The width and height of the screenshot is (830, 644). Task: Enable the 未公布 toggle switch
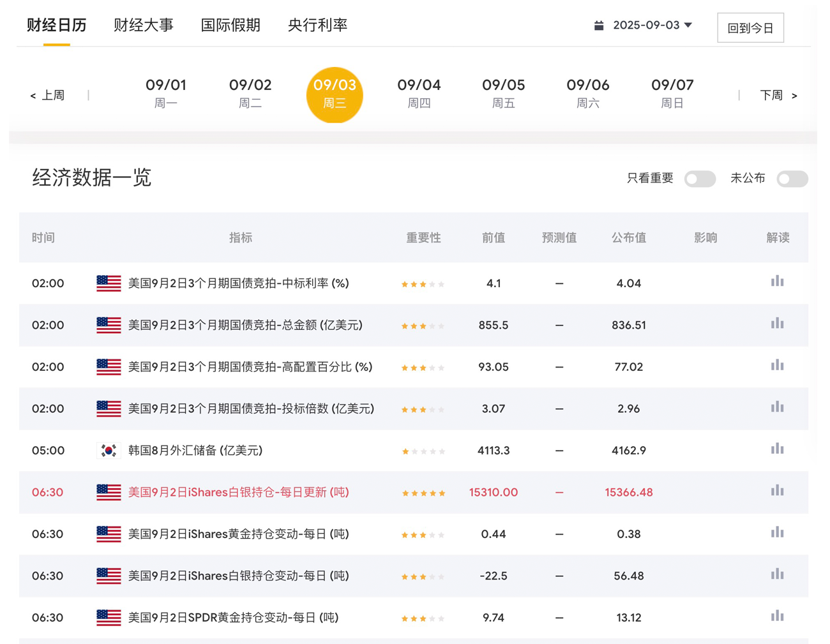792,179
